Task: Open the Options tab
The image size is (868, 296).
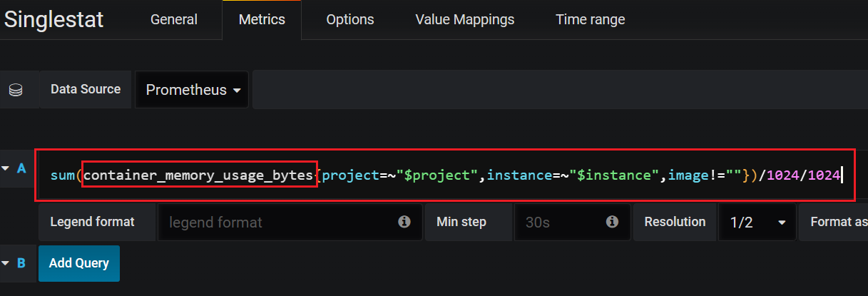Action: (x=350, y=20)
